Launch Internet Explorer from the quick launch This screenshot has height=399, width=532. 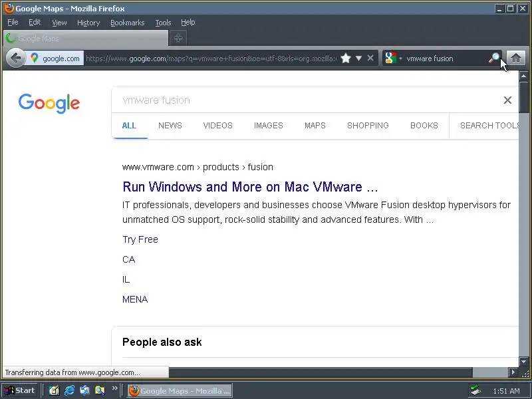[x=70, y=390]
